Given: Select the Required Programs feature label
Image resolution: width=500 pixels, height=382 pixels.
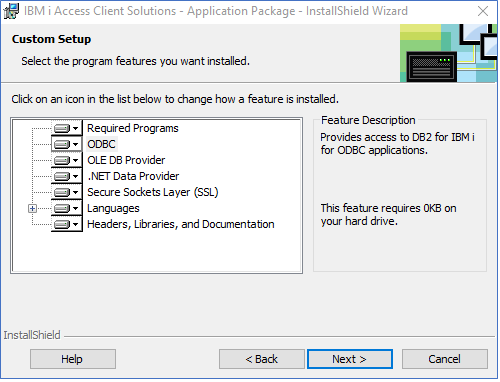Looking at the screenshot, I should (133, 128).
